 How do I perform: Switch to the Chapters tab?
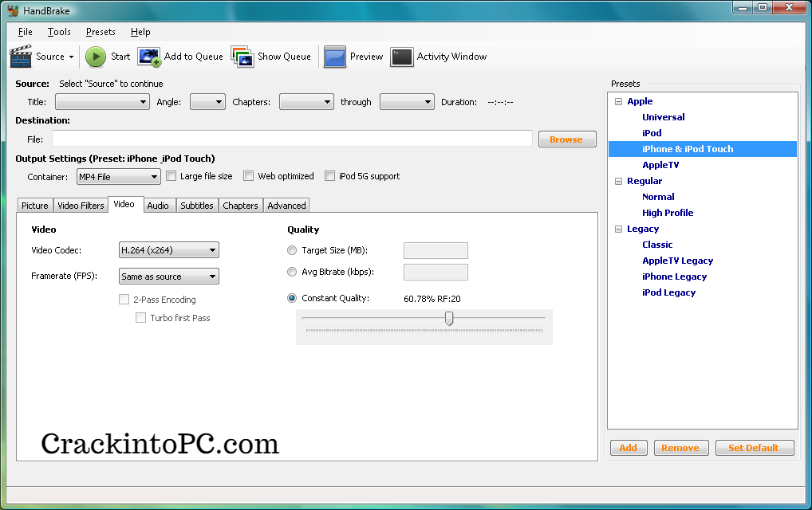click(x=240, y=206)
